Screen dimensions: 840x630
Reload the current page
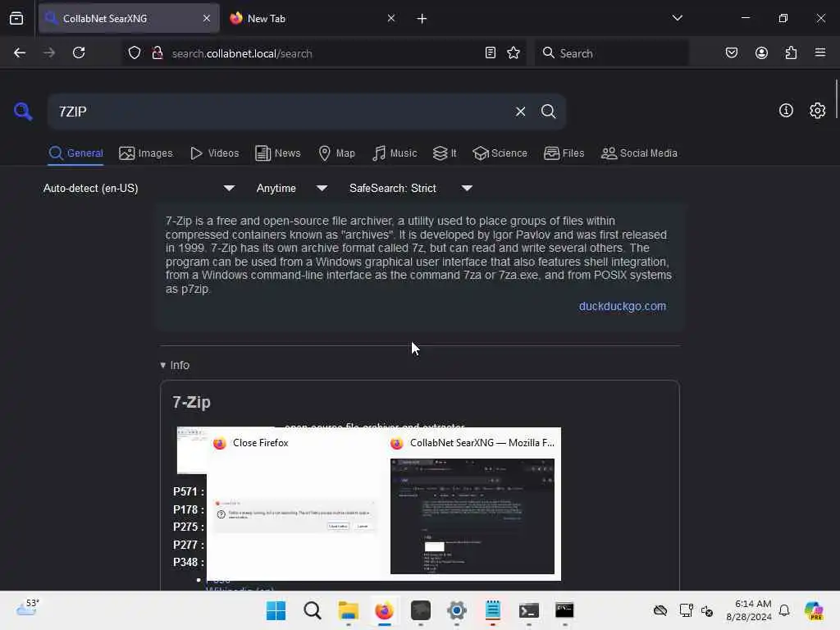[79, 52]
